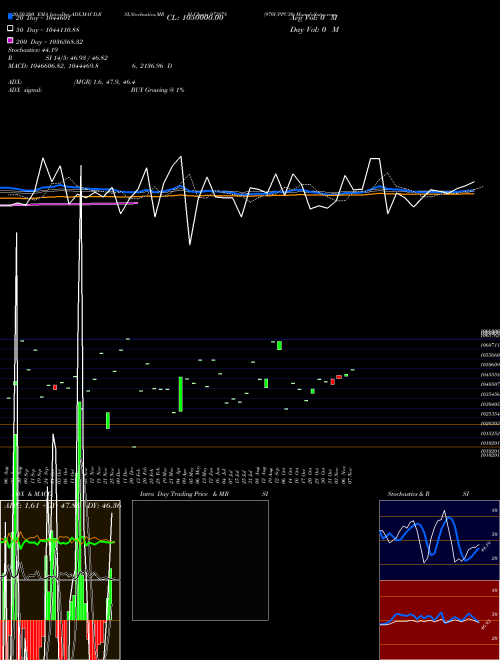Click the ADX: 1.61 readout in the ADX panel

click(21, 505)
